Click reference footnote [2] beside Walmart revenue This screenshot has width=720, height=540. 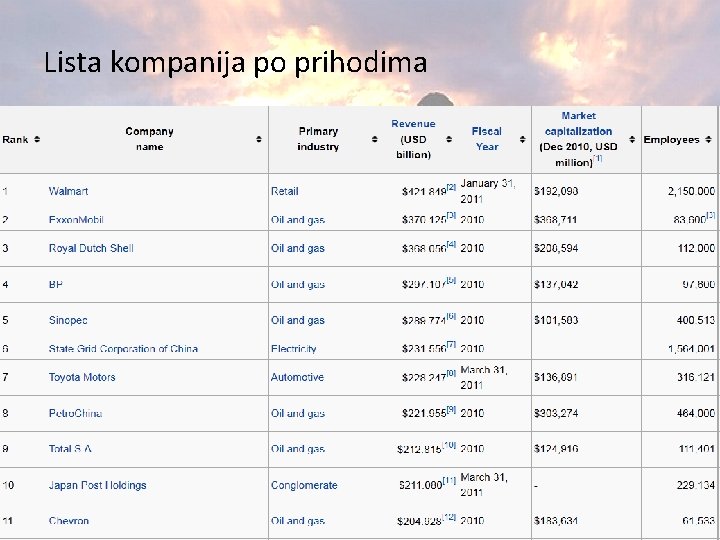[x=451, y=187]
